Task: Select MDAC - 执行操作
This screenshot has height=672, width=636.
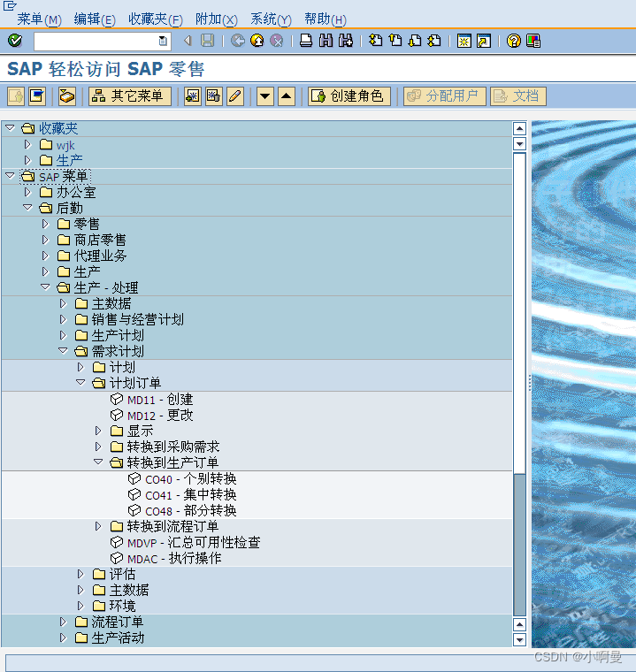Action: point(174,558)
